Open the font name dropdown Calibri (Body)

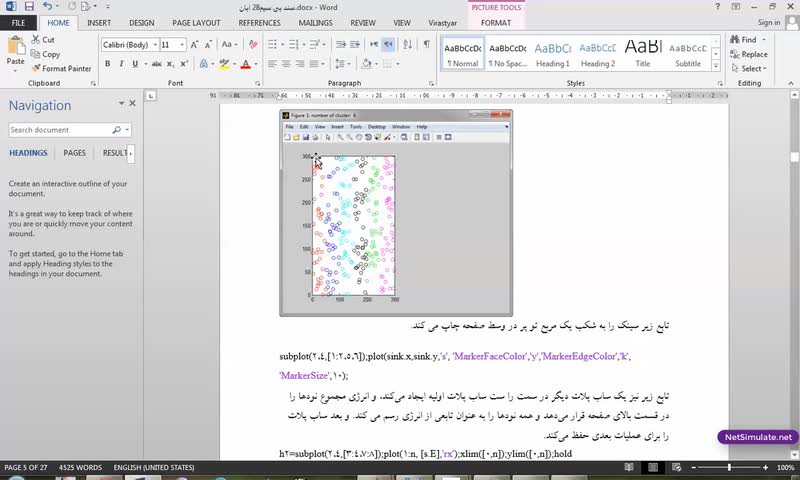[155, 45]
